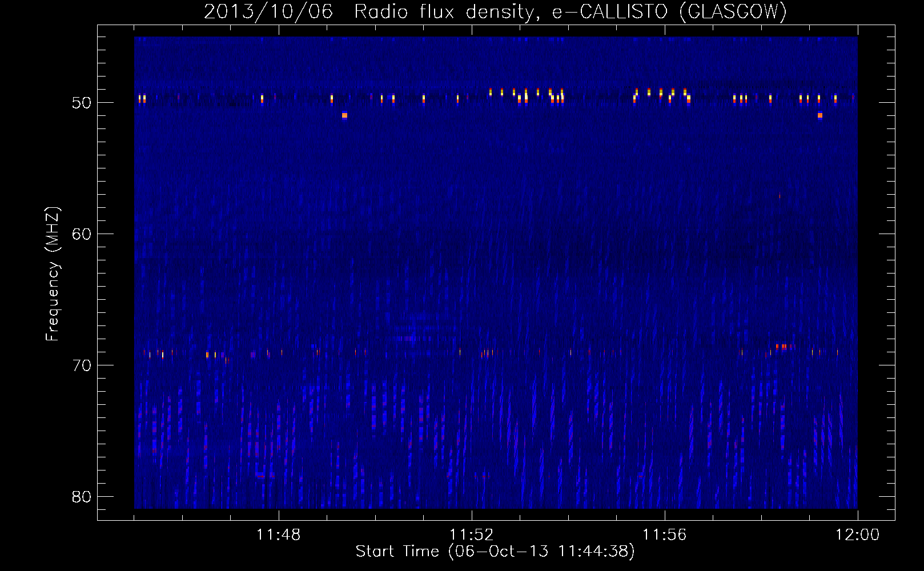Click the 12:00 time tick label
Screen dimensions: 924x571
point(857,535)
